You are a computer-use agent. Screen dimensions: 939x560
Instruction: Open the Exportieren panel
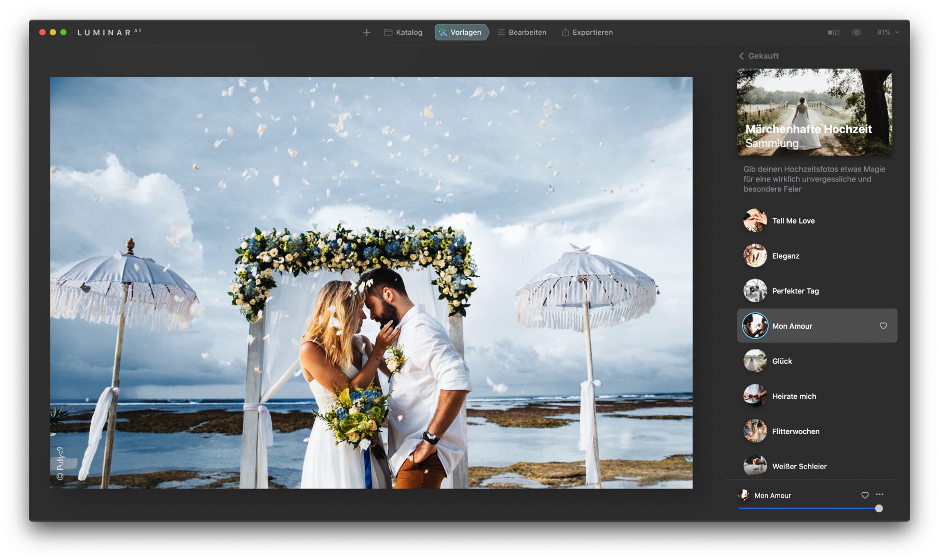pyautogui.click(x=587, y=32)
